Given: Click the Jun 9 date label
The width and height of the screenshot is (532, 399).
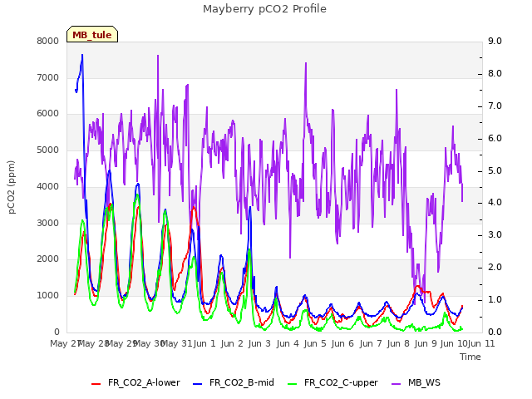Looking at the screenshot, I should [426, 343].
